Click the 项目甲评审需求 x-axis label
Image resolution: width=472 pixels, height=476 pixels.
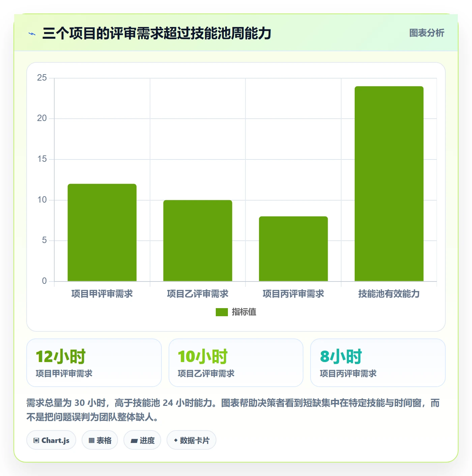(102, 294)
